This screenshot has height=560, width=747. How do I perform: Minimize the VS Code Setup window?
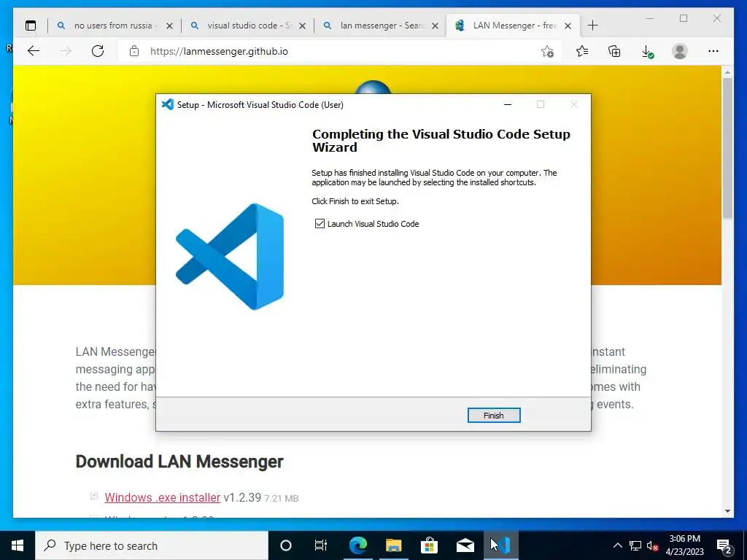pyautogui.click(x=508, y=105)
